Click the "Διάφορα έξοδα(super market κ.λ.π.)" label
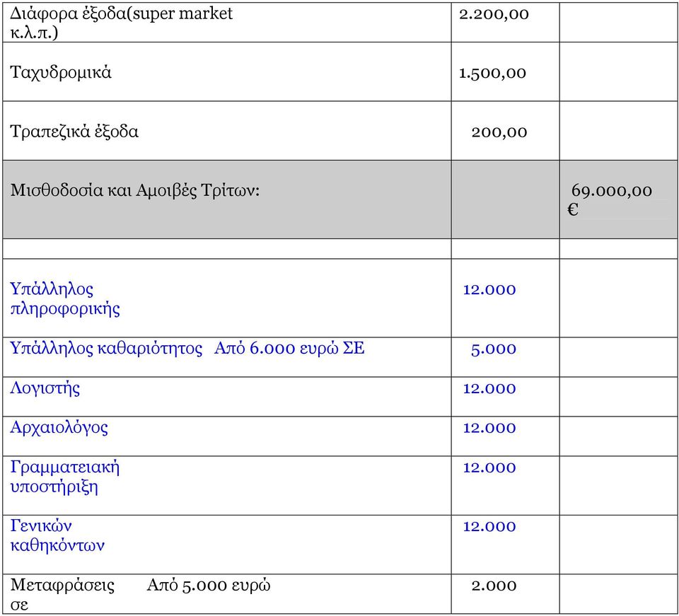The image size is (679, 616). click(121, 23)
